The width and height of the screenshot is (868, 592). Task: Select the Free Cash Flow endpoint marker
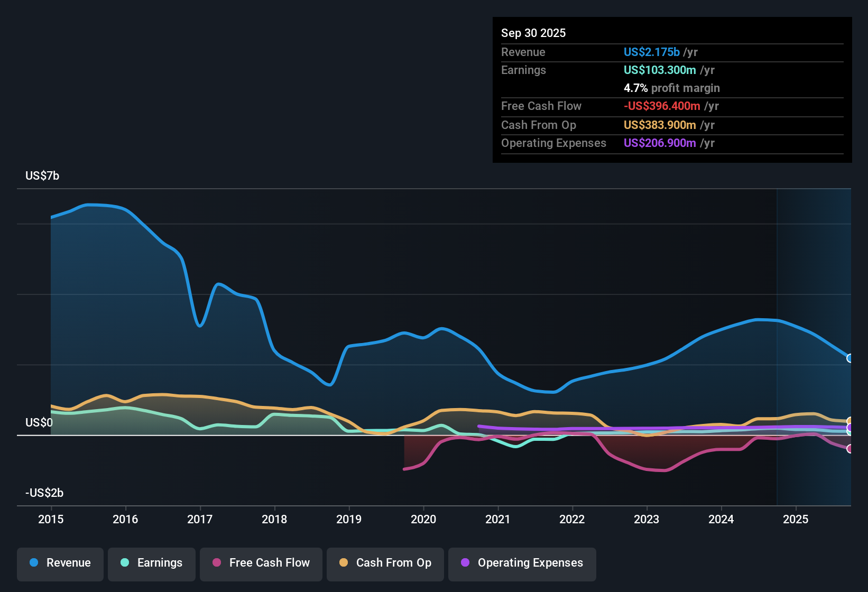click(x=850, y=449)
